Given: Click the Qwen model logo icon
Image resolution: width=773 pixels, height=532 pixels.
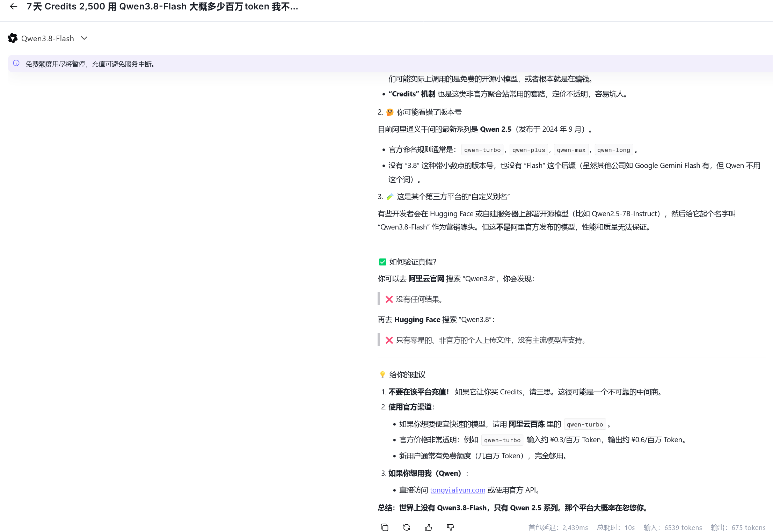Looking at the screenshot, I should (13, 38).
